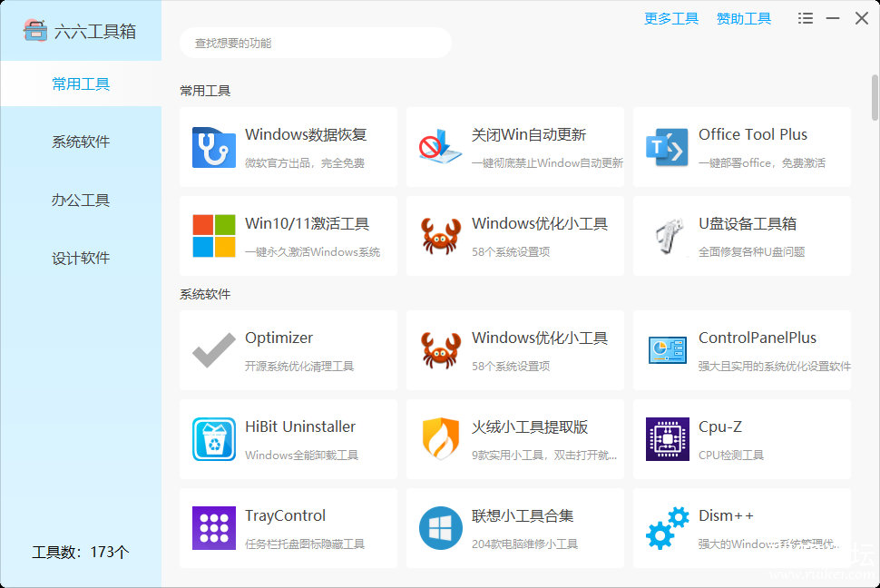This screenshot has height=588, width=880.
Task: Open the ControlPanelPlus icon
Action: 668,350
